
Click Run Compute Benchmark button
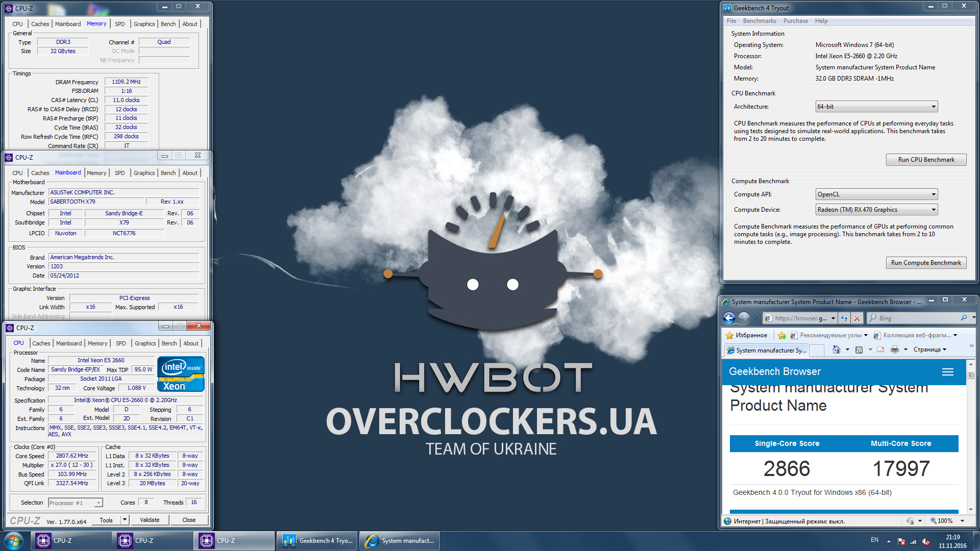coord(926,263)
